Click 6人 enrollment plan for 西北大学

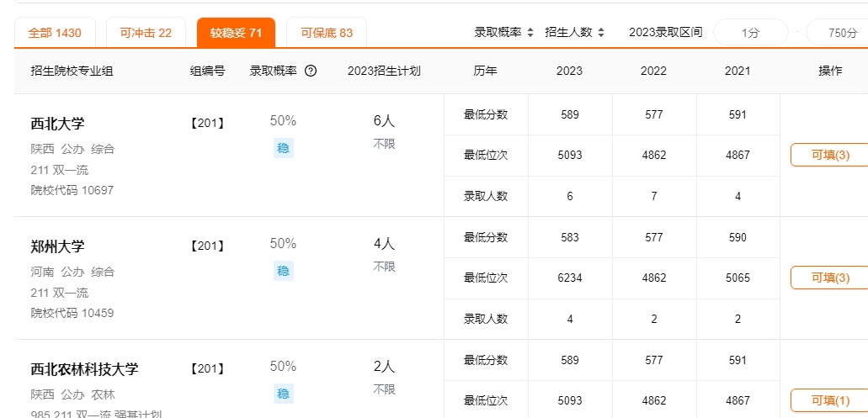384,121
